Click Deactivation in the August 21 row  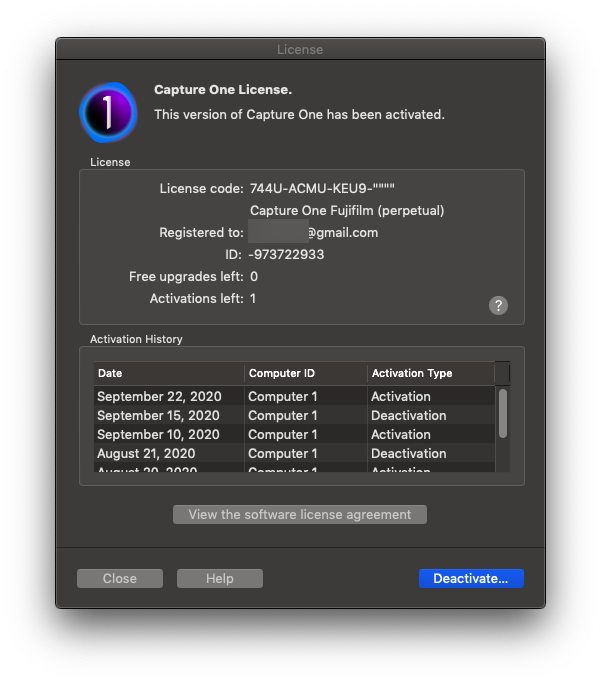pyautogui.click(x=408, y=454)
